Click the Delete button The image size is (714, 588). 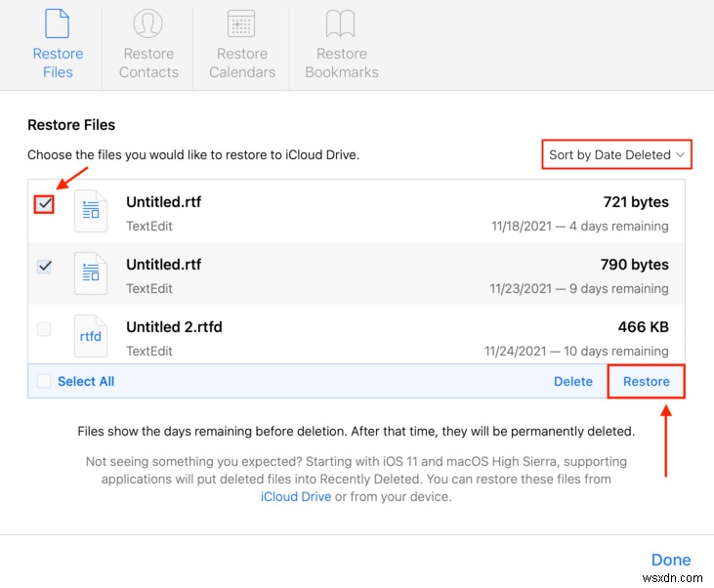click(x=572, y=381)
